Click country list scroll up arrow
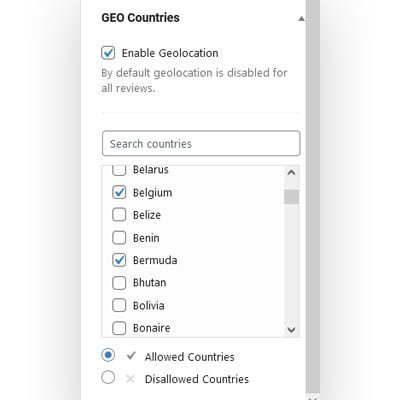The width and height of the screenshot is (400, 400). [x=291, y=173]
